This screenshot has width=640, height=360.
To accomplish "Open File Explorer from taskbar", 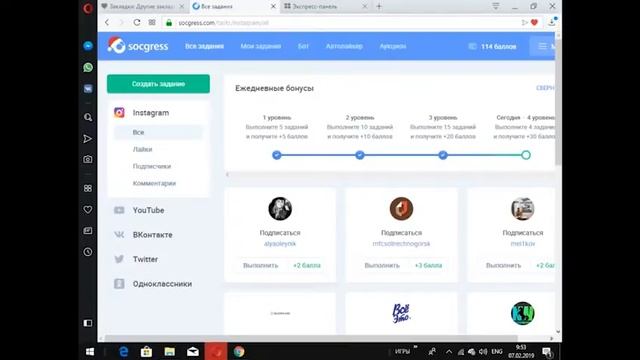I will 169,351.
